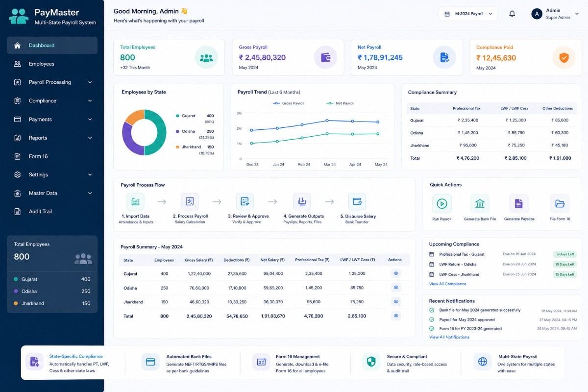Open the Employees menu item
Viewport: 588px width, 392px height.
52,64
